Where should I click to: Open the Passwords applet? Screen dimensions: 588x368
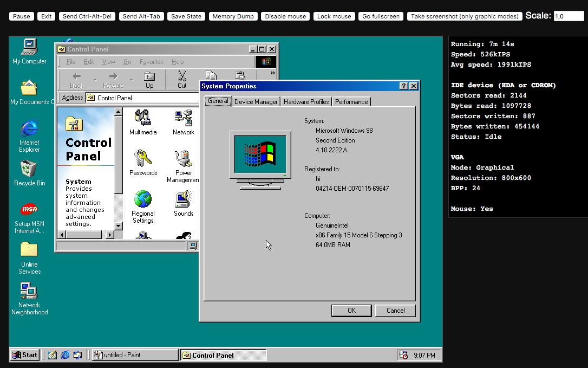coord(143,159)
